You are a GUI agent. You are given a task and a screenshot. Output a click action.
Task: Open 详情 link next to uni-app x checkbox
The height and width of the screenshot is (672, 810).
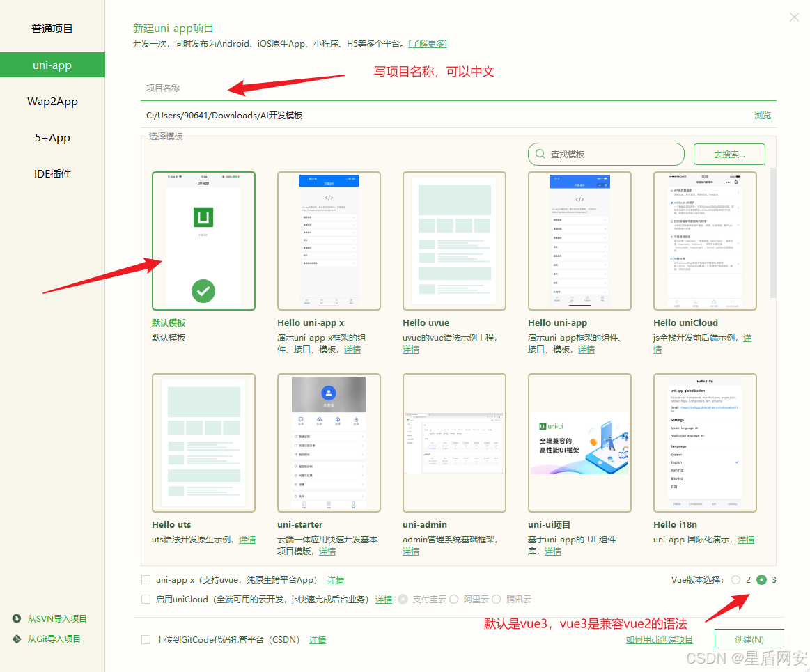pyautogui.click(x=336, y=579)
